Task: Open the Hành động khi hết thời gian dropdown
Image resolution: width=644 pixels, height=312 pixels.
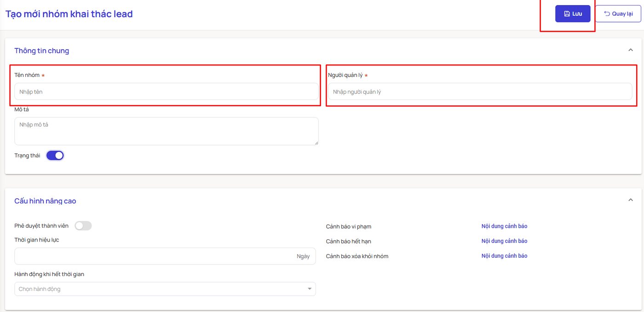Action: pos(165,289)
